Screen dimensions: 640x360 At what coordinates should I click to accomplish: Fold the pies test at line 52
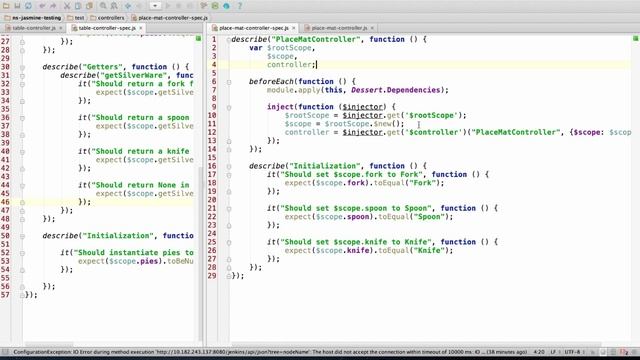point(22,253)
